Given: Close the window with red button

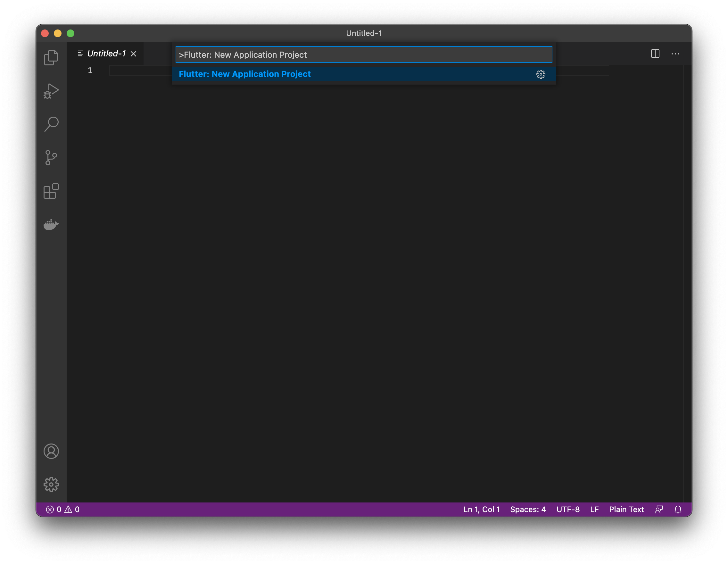Looking at the screenshot, I should click(45, 33).
